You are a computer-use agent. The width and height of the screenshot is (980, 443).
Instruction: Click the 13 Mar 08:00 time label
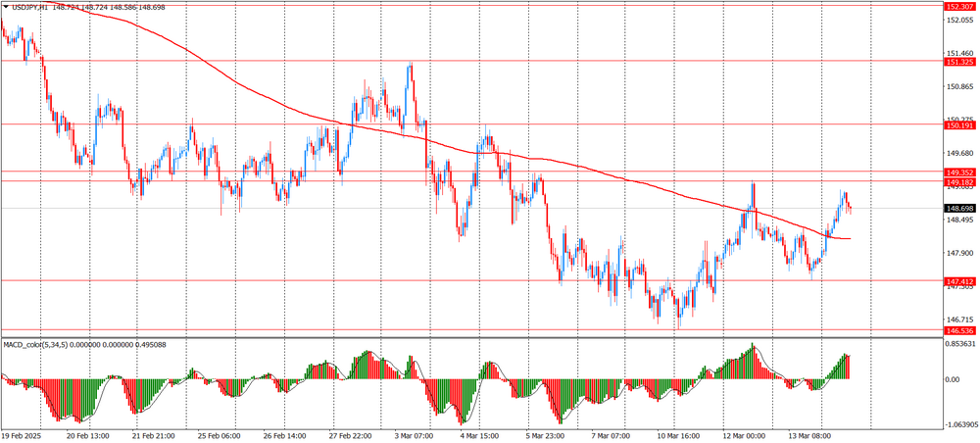pos(810,436)
